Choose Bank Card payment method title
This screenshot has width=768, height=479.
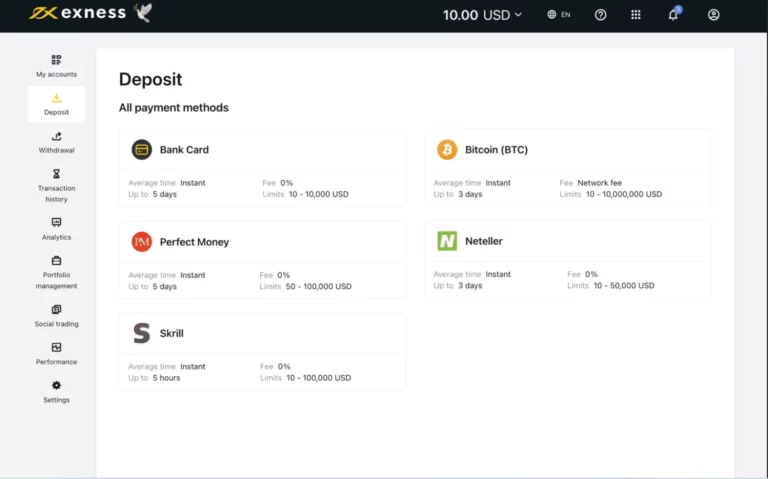click(x=184, y=150)
